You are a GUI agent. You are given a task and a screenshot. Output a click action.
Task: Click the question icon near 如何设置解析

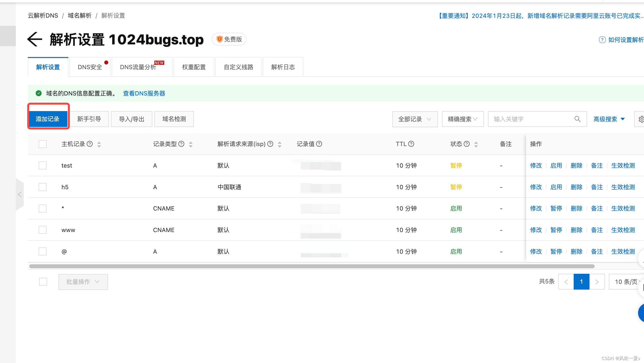tap(602, 40)
